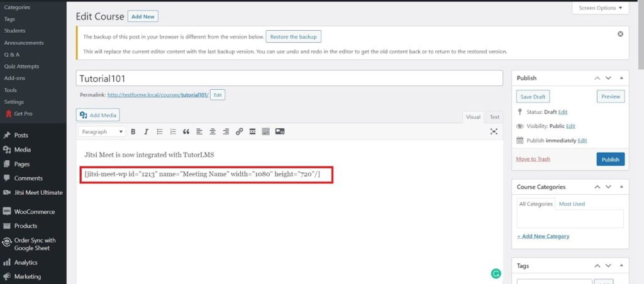Viewport: 644px width, 284px height.
Task: Switch to Text editor tab
Action: [x=494, y=117]
